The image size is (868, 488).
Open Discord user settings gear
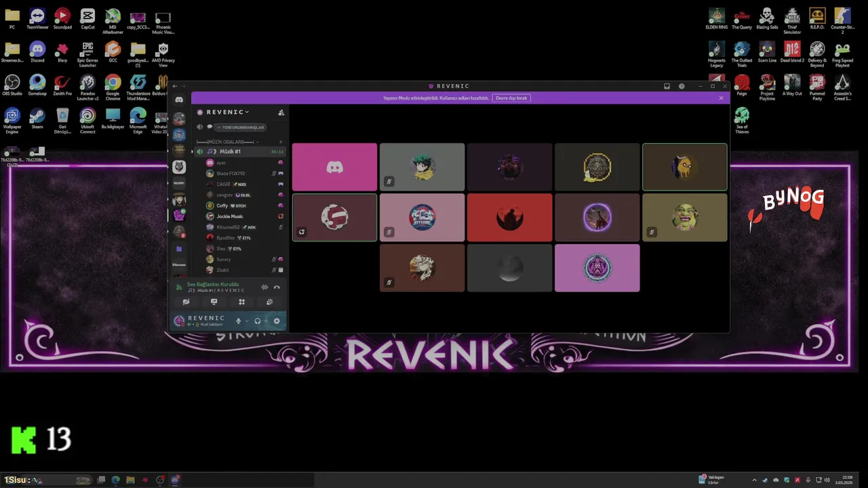(277, 321)
